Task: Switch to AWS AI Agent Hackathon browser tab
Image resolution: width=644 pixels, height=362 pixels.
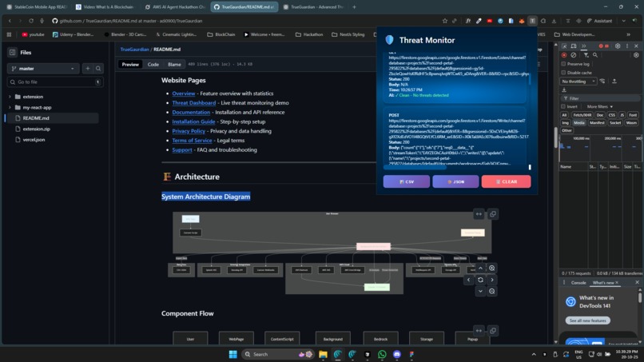Action: pos(175,7)
